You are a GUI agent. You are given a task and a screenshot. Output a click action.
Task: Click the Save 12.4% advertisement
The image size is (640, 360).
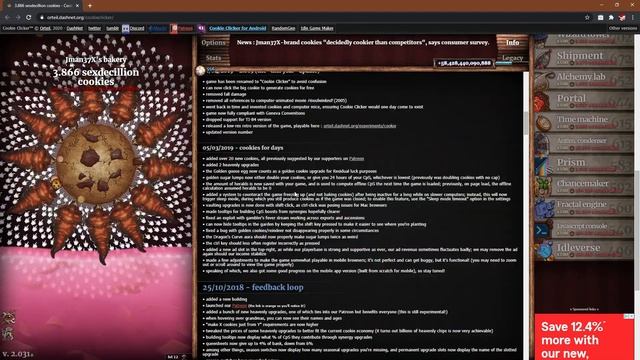tap(584, 337)
